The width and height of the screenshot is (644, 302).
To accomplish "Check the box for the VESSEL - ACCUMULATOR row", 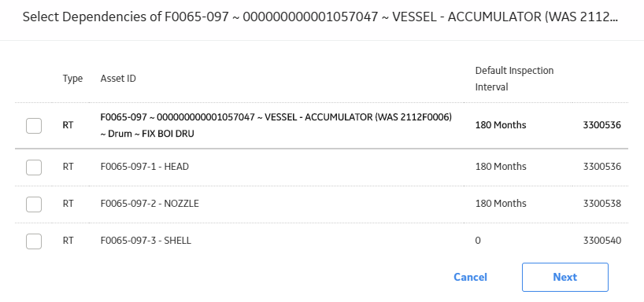I will coord(34,126).
